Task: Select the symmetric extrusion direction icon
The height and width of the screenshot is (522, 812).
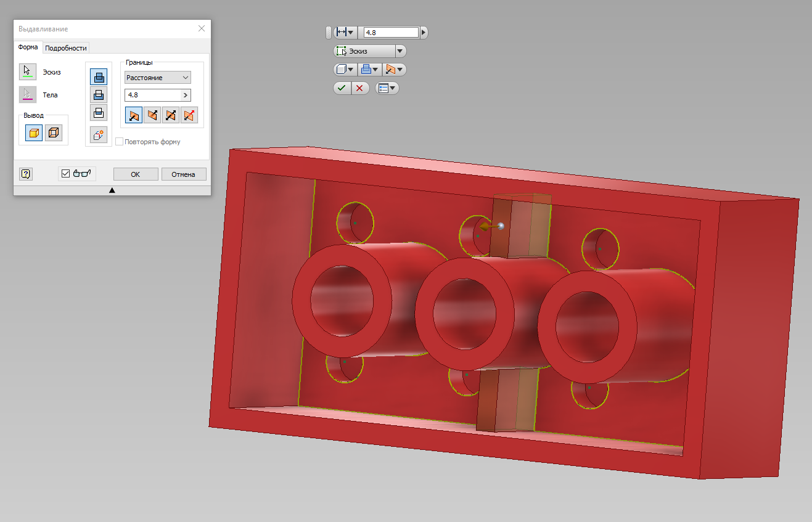Action: click(x=171, y=115)
